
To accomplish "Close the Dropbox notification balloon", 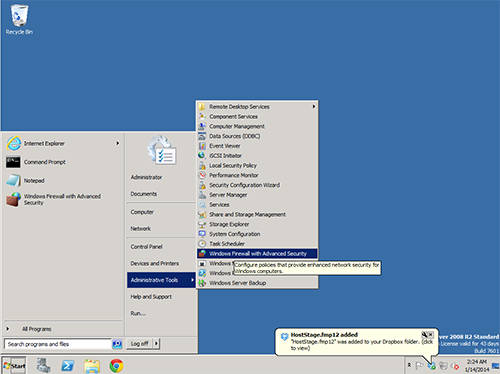I will [431, 334].
